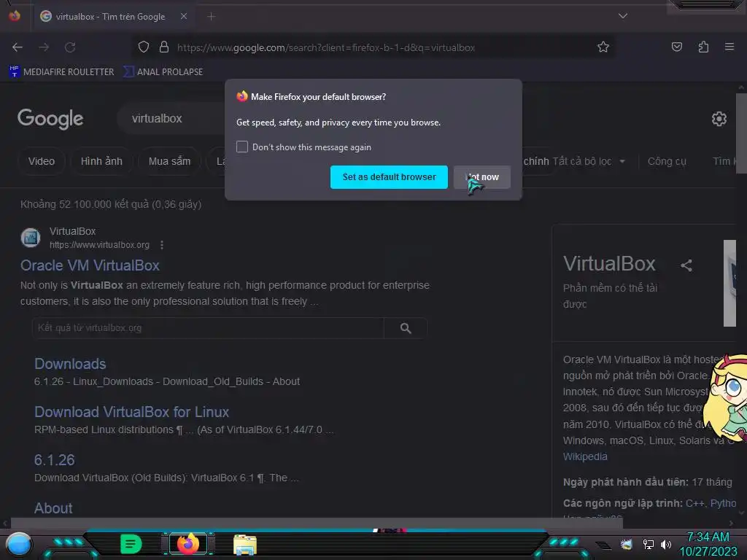The height and width of the screenshot is (560, 747).
Task: Click the site security padlock icon
Action: click(164, 47)
